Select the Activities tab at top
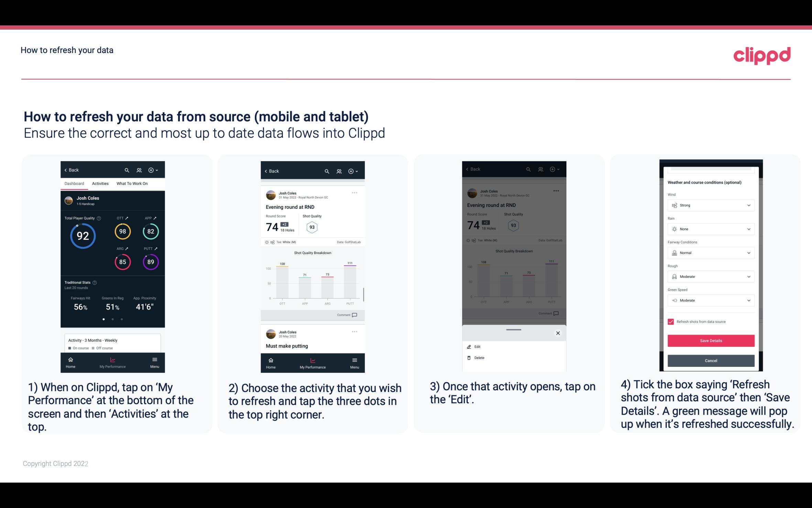This screenshot has height=508, width=812. [x=99, y=183]
